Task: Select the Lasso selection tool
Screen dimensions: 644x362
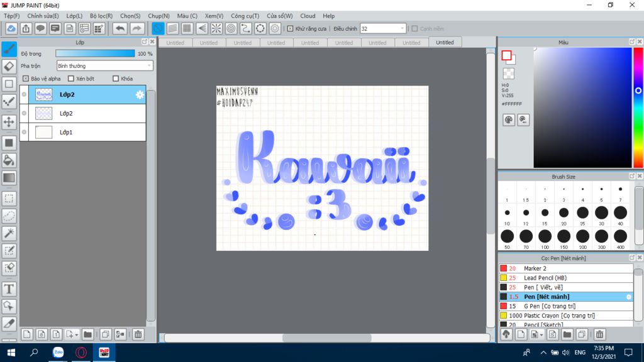Action: tap(9, 216)
